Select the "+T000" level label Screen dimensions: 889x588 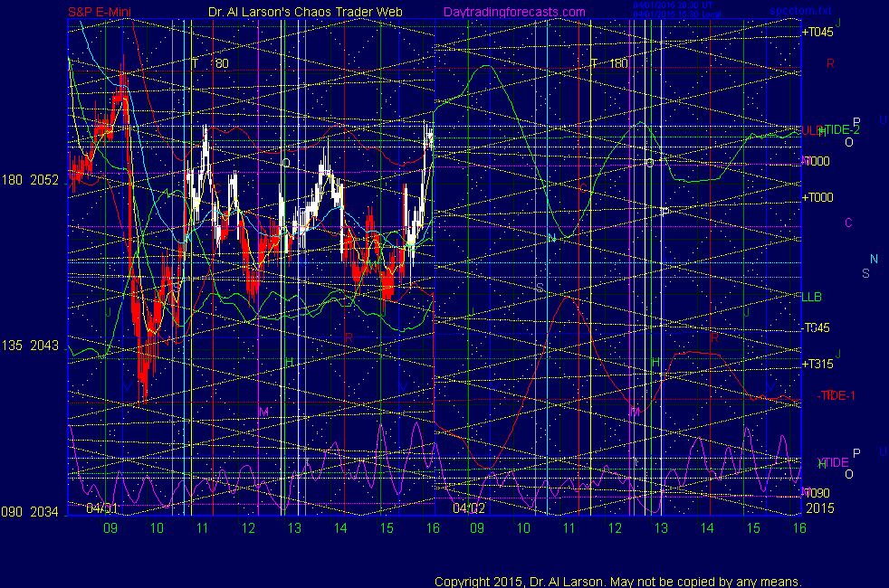817,198
